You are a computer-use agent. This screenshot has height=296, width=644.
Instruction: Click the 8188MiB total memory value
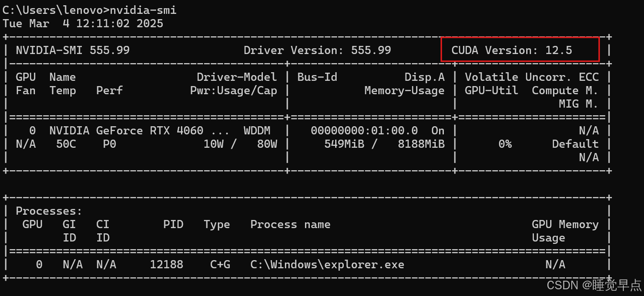click(x=421, y=144)
